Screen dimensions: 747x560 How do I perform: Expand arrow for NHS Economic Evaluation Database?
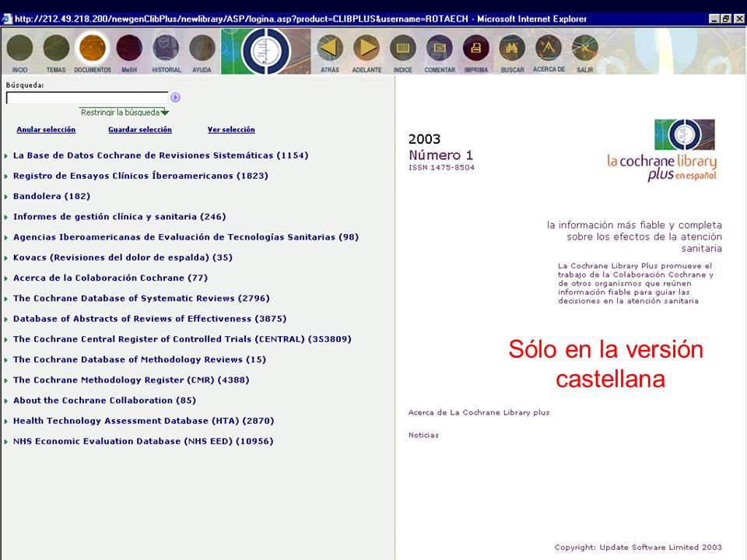(6, 443)
